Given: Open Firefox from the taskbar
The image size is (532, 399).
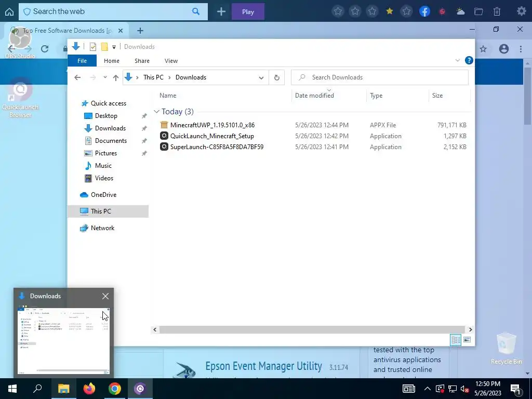Looking at the screenshot, I should click(x=89, y=389).
